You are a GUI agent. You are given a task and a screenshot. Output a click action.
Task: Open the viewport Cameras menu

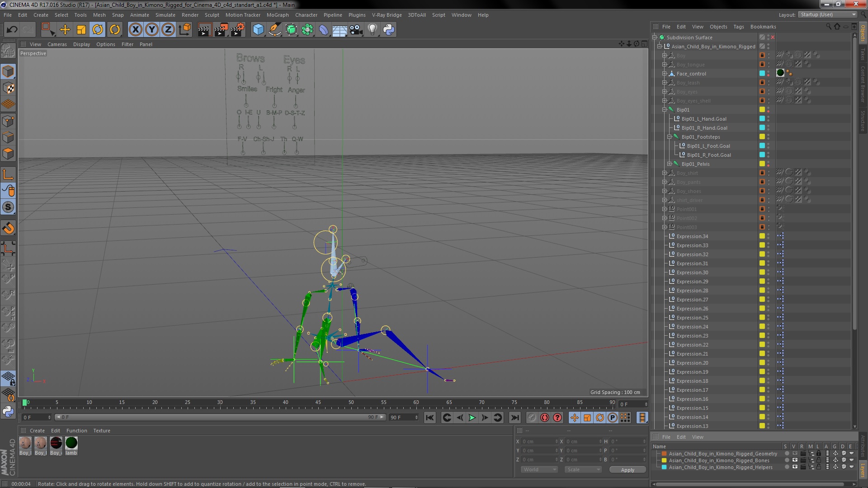57,44
